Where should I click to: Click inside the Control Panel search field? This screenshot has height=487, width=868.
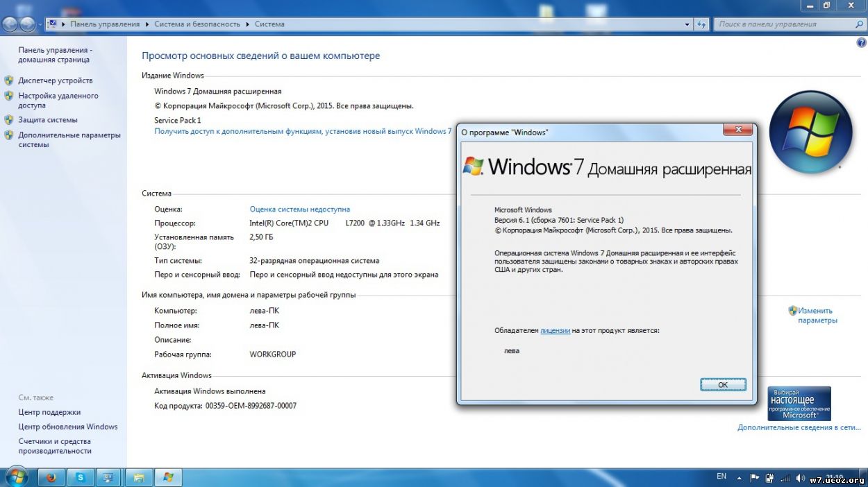(x=778, y=24)
